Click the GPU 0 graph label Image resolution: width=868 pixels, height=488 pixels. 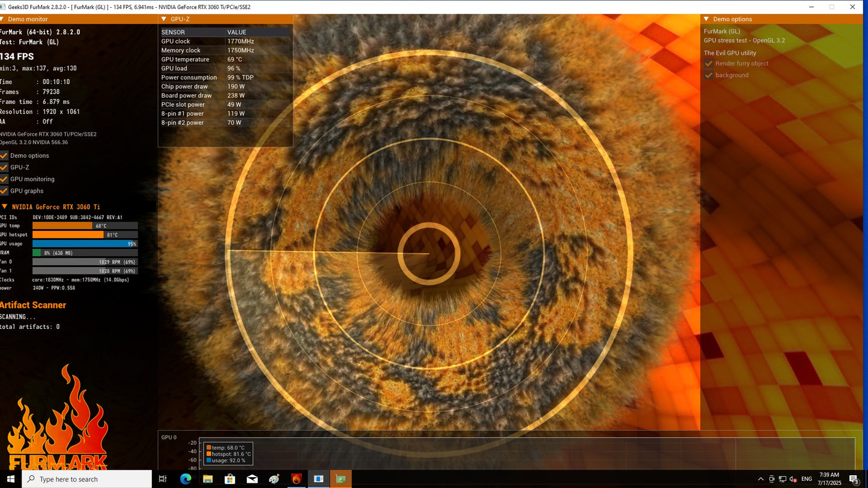pyautogui.click(x=169, y=437)
